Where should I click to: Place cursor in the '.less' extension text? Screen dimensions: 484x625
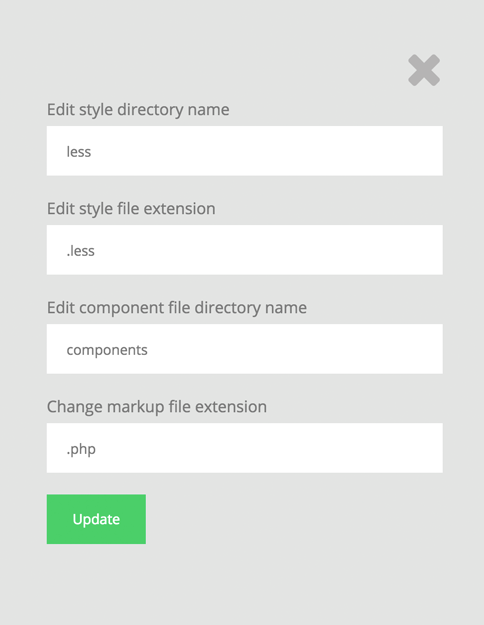81,251
